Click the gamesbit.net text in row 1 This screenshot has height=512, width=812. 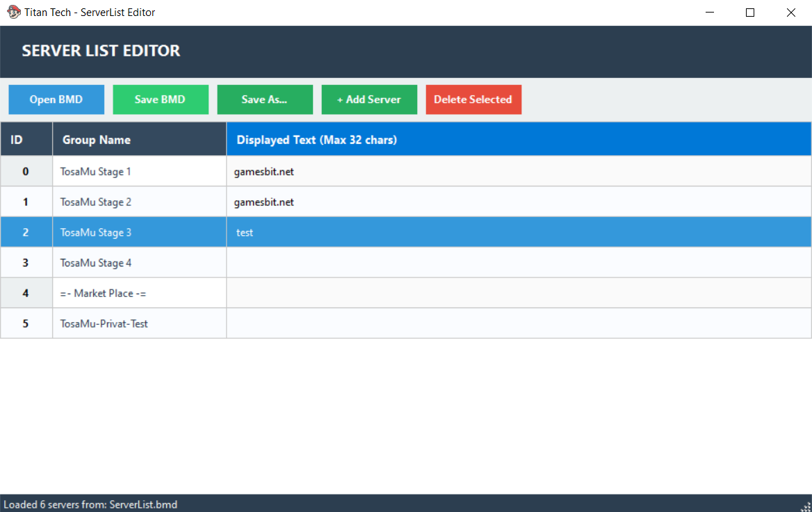pyautogui.click(x=264, y=202)
